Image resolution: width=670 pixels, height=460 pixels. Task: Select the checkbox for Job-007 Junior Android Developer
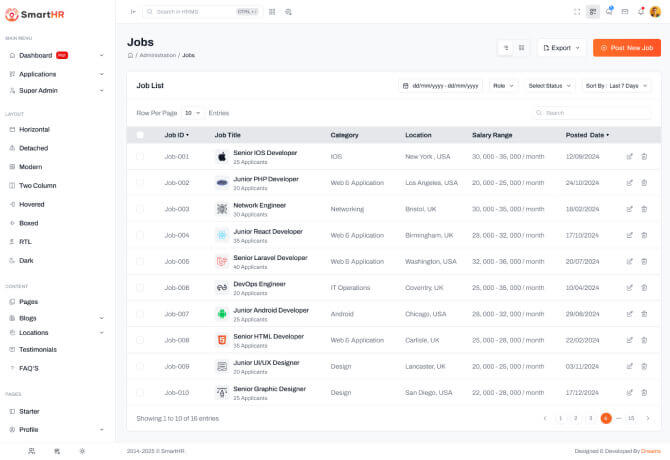click(140, 314)
